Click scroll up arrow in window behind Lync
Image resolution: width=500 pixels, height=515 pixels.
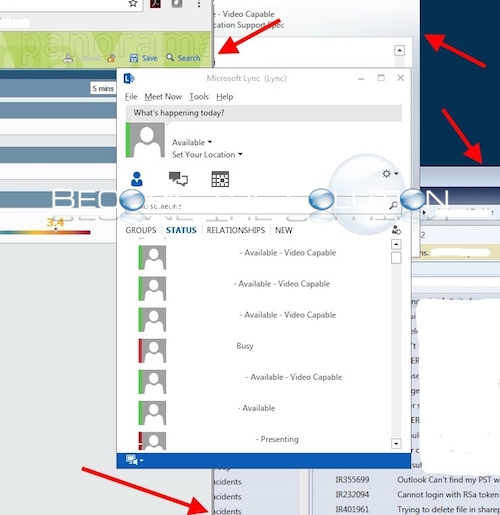[399, 50]
